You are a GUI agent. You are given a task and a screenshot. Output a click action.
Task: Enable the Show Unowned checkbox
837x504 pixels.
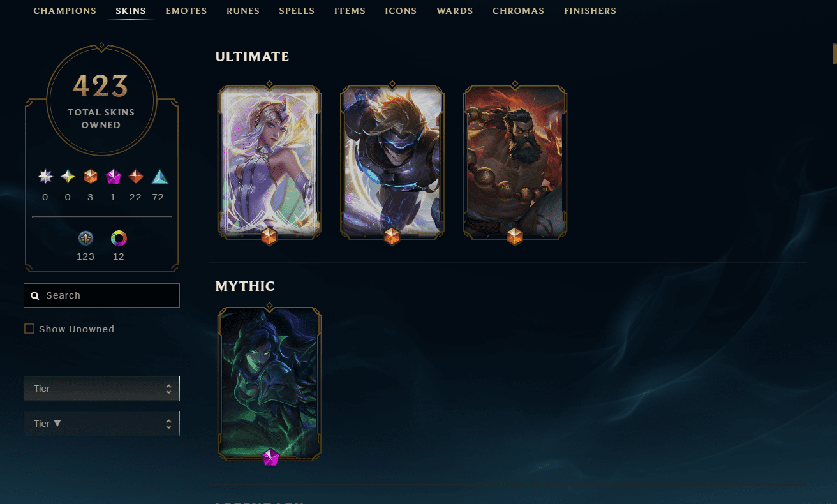click(x=29, y=329)
